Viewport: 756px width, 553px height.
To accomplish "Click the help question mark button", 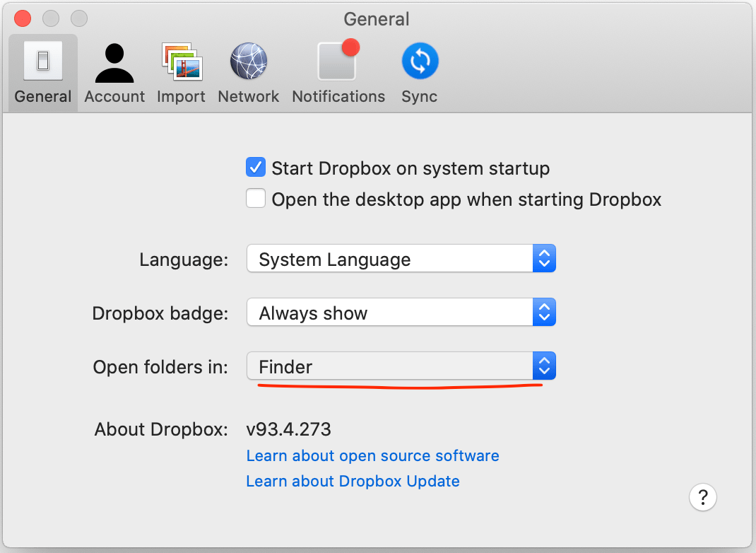I will [x=702, y=496].
